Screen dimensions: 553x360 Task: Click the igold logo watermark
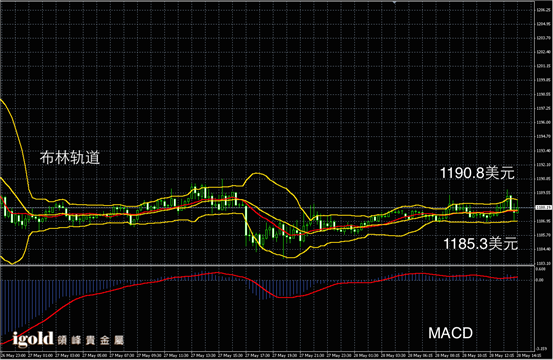click(x=33, y=339)
